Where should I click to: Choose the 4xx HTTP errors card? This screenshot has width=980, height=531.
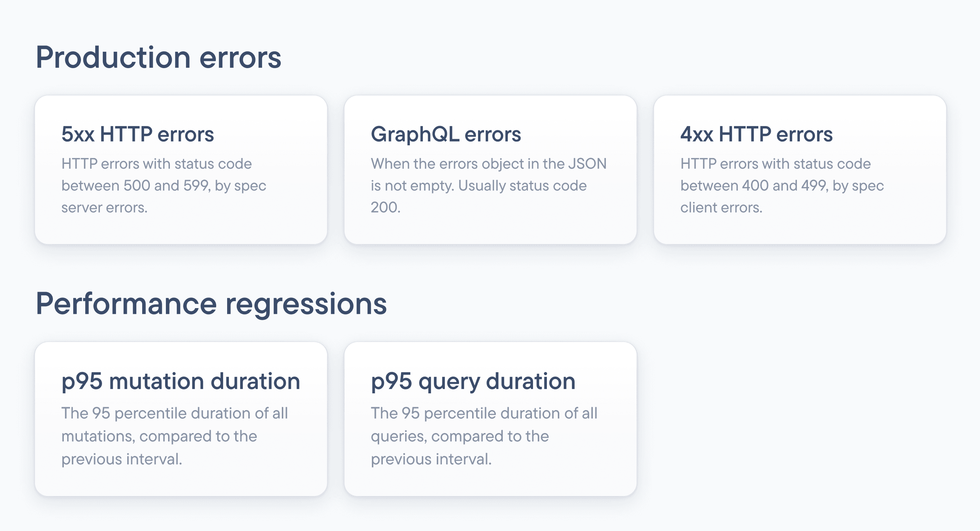[x=800, y=228]
